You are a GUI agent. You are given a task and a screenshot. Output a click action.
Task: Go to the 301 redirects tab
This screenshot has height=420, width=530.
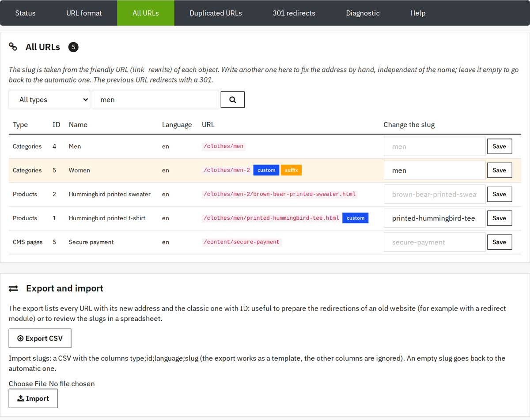point(294,13)
